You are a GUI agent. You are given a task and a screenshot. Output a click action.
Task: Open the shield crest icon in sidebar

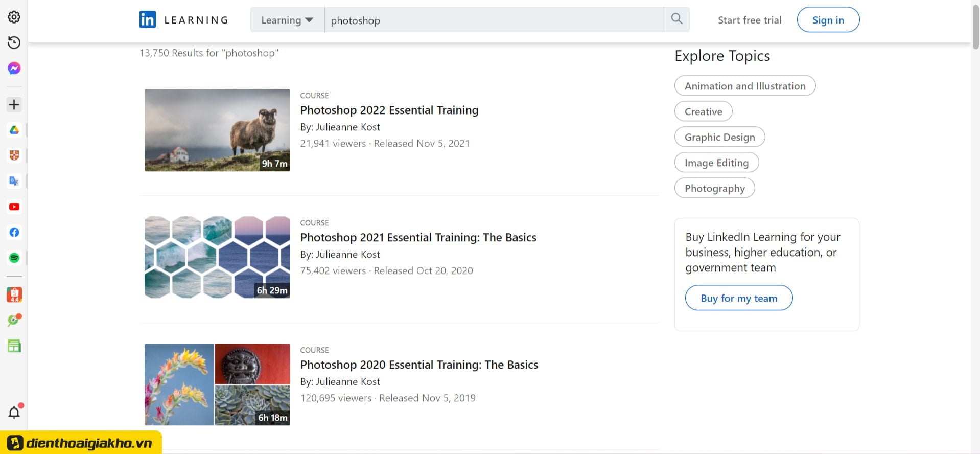14,155
